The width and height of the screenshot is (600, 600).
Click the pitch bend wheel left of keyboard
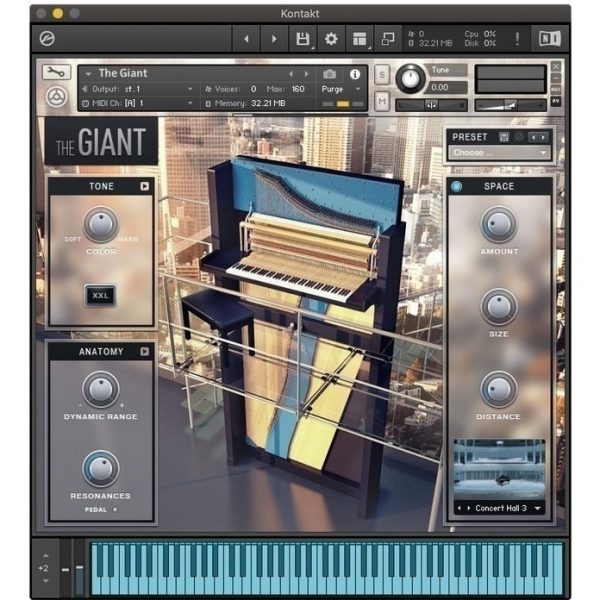(x=66, y=568)
